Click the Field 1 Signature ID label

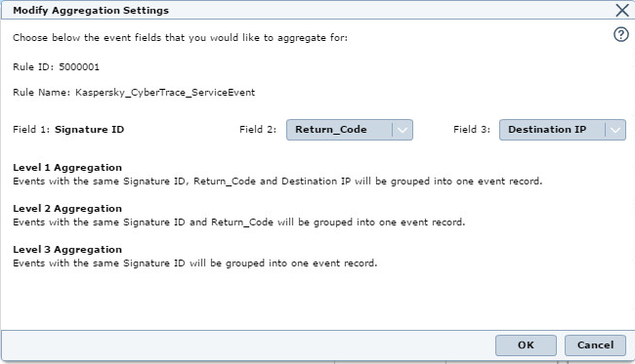coord(68,130)
